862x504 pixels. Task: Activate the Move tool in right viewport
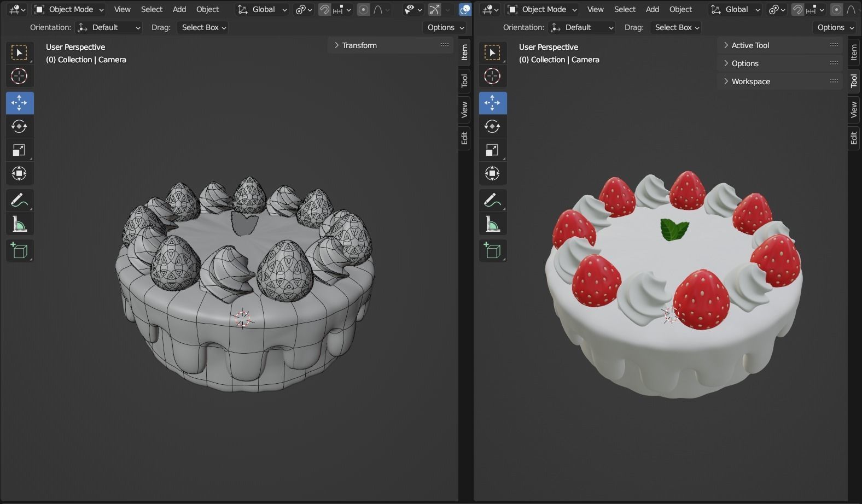(x=493, y=103)
